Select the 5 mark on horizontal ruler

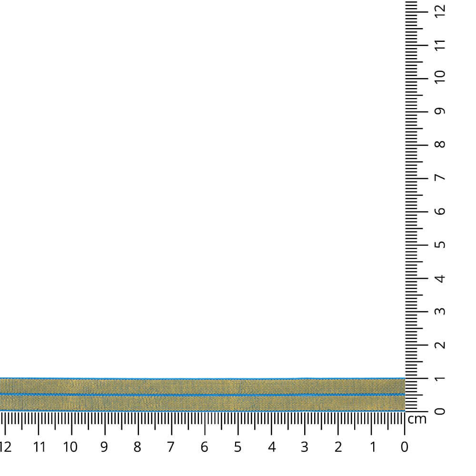(238, 446)
